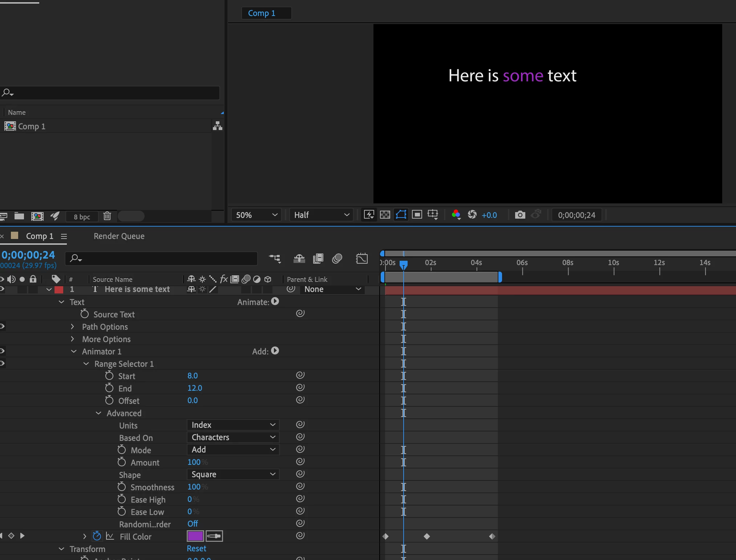Open the purple Fill Color swatch
This screenshot has width=736, height=560.
click(x=195, y=536)
